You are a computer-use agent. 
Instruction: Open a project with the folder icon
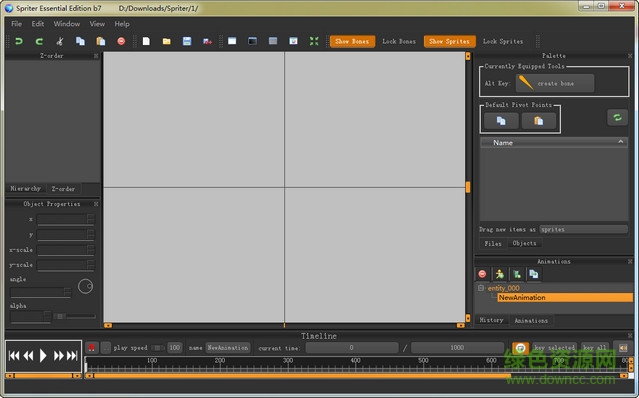(x=167, y=41)
